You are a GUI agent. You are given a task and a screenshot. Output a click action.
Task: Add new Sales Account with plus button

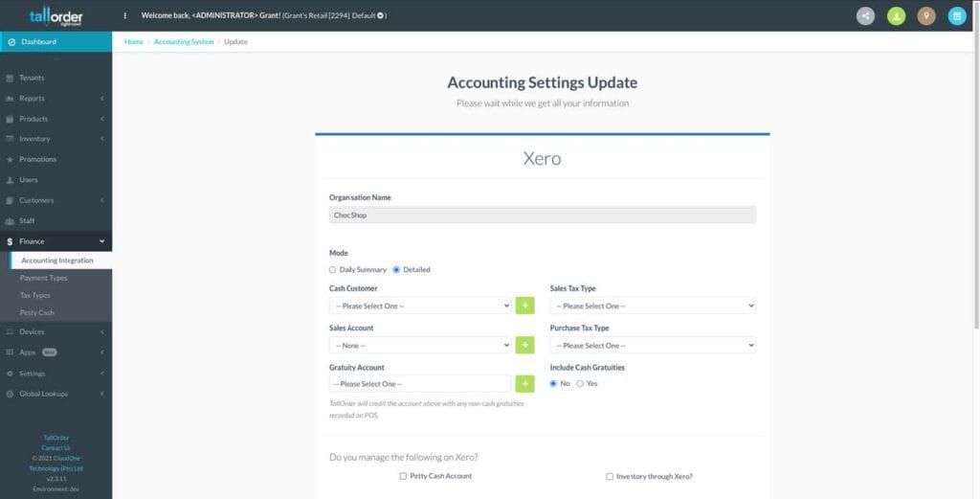tap(525, 345)
